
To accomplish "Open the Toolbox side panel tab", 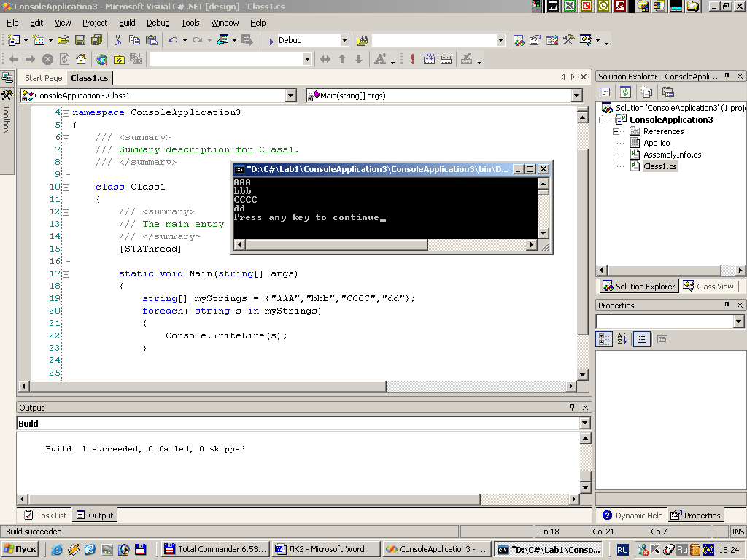I will click(x=7, y=111).
